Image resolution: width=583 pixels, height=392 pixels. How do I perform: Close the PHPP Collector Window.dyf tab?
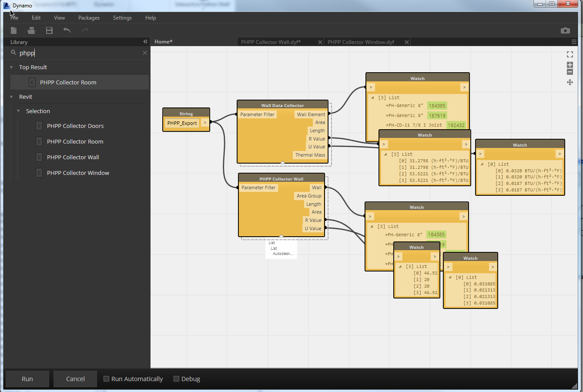click(x=407, y=42)
